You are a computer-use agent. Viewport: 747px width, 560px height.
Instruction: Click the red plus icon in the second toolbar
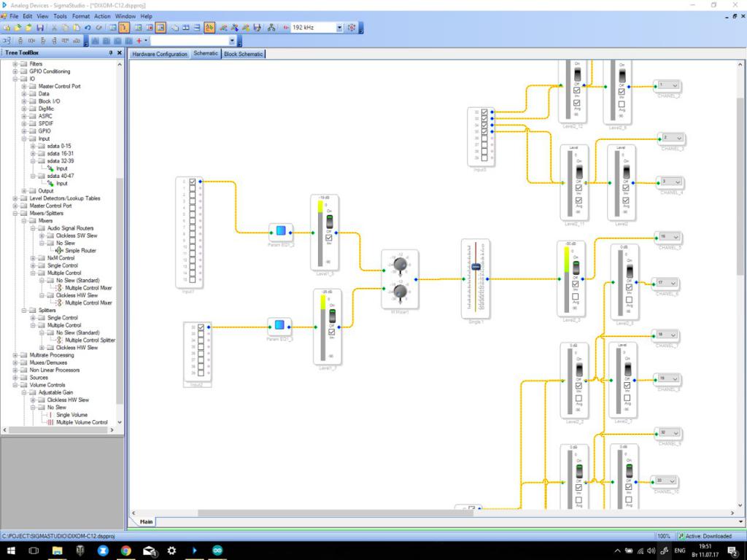point(139,41)
